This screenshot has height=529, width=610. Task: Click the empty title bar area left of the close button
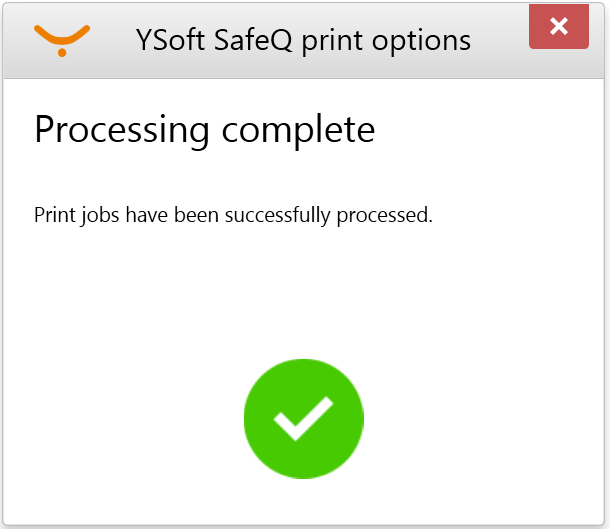[500, 40]
